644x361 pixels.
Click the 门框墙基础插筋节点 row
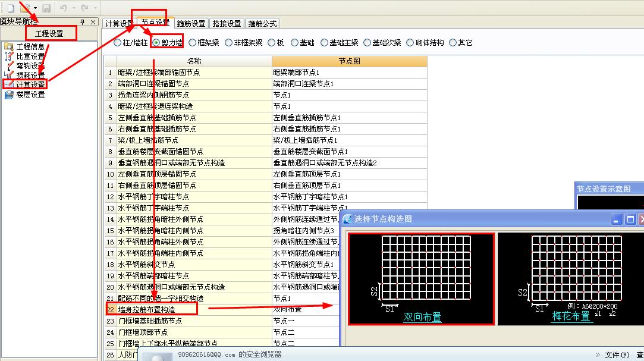coord(194,321)
